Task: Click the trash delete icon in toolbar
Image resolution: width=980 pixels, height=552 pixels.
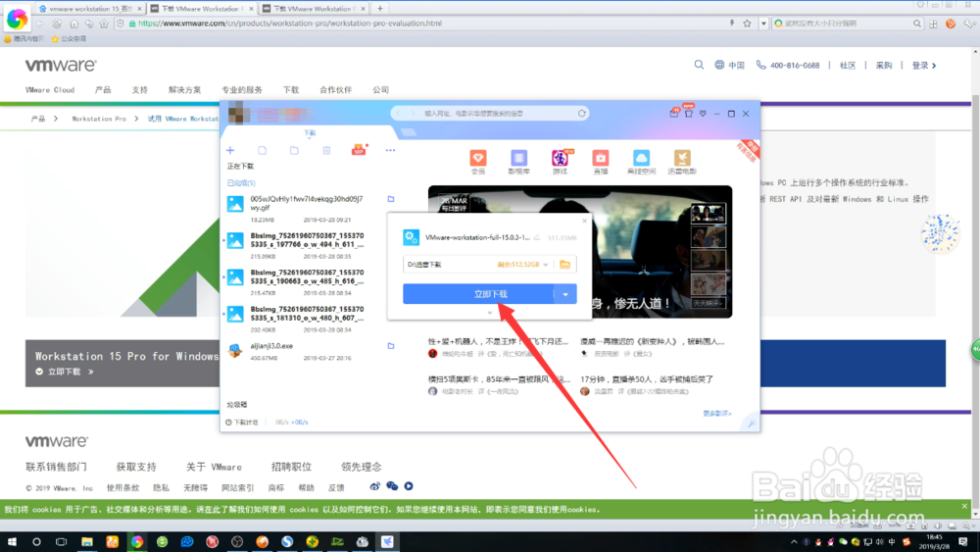Action: click(x=326, y=150)
